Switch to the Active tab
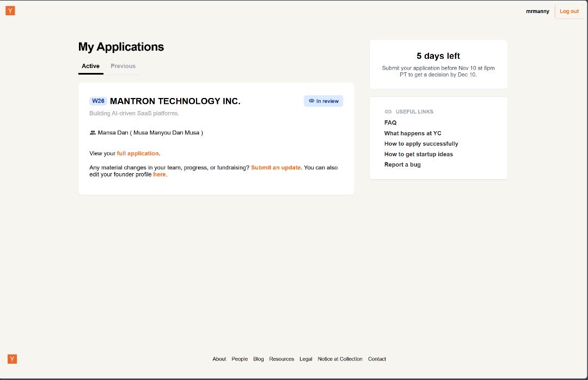Viewport: 588px width, 380px height. click(x=91, y=66)
